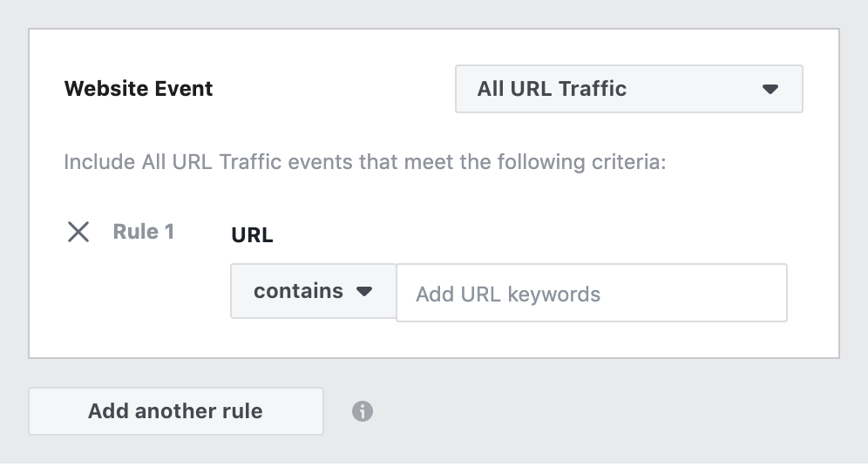This screenshot has height=467, width=868.
Task: Open the All URL Traffic dropdown
Action: click(628, 89)
